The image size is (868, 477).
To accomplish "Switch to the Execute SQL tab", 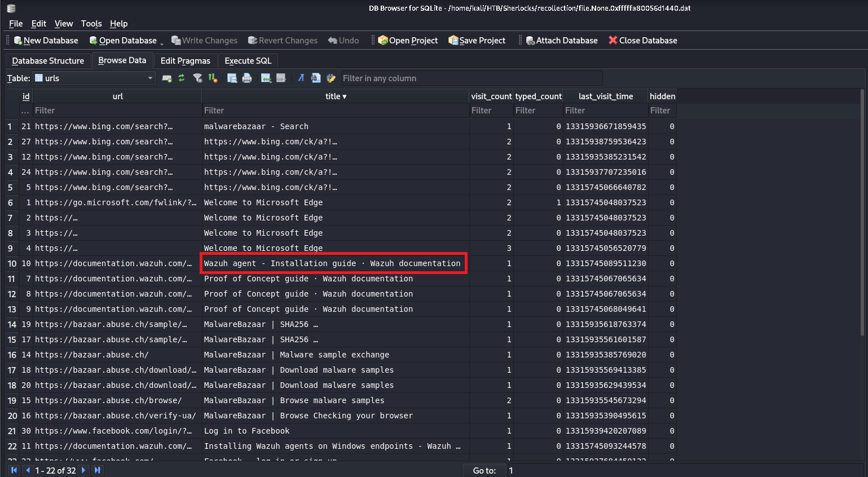I will click(x=248, y=61).
